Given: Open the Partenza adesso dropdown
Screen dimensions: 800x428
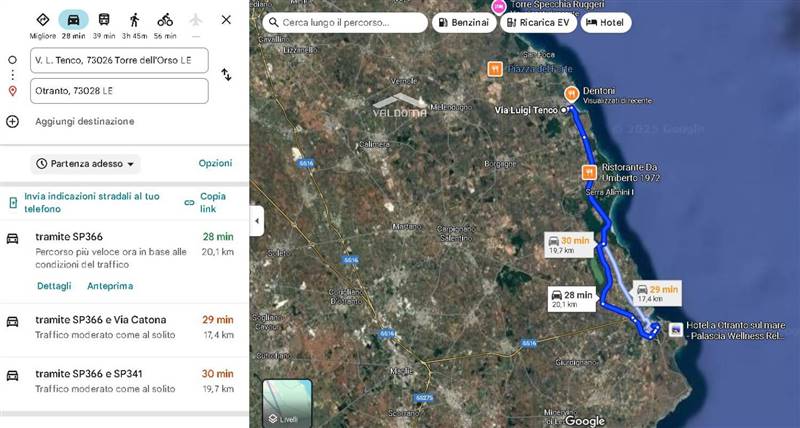Looking at the screenshot, I should [x=86, y=163].
